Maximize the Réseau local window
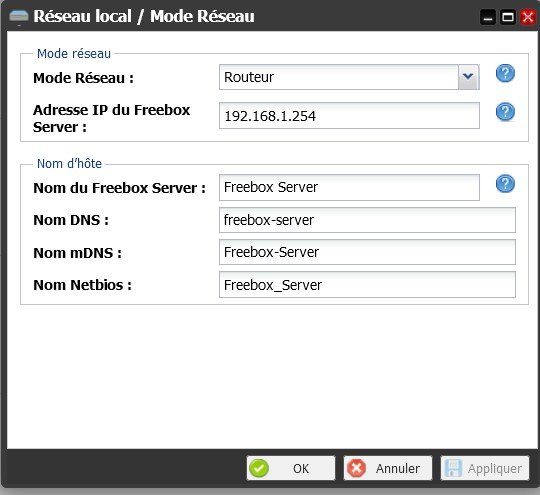 (508, 17)
